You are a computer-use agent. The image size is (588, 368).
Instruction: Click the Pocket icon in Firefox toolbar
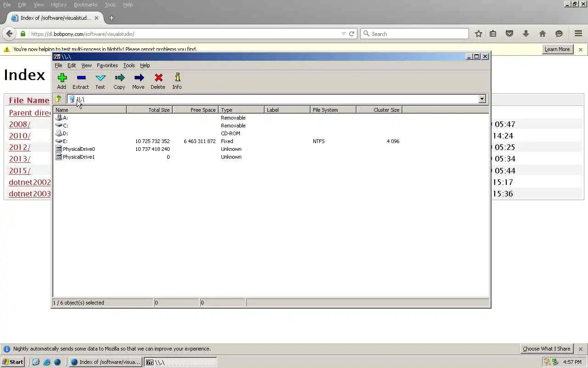[509, 34]
